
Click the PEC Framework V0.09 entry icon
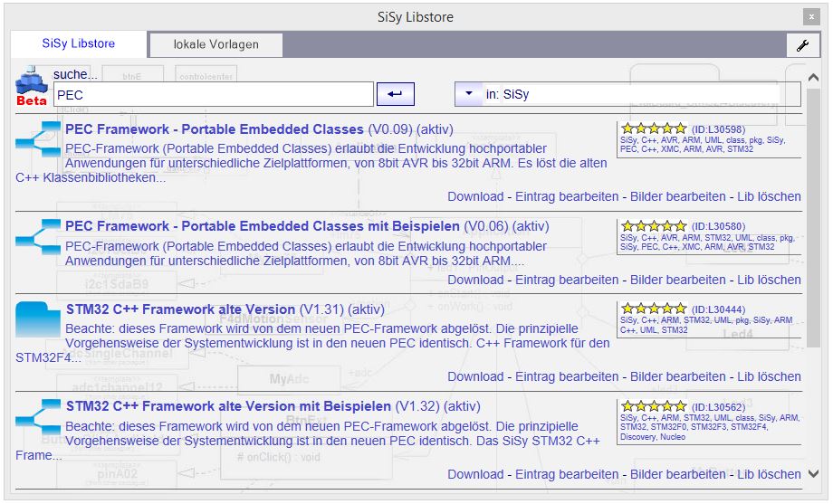tap(38, 138)
